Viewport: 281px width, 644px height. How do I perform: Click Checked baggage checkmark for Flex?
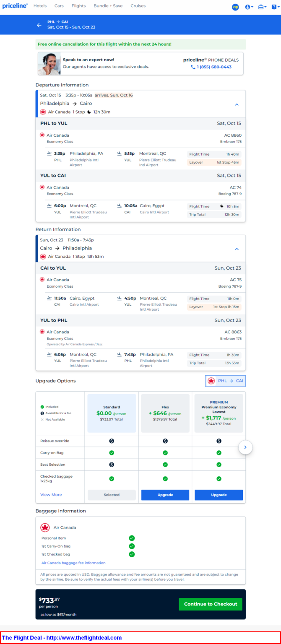coord(165,478)
